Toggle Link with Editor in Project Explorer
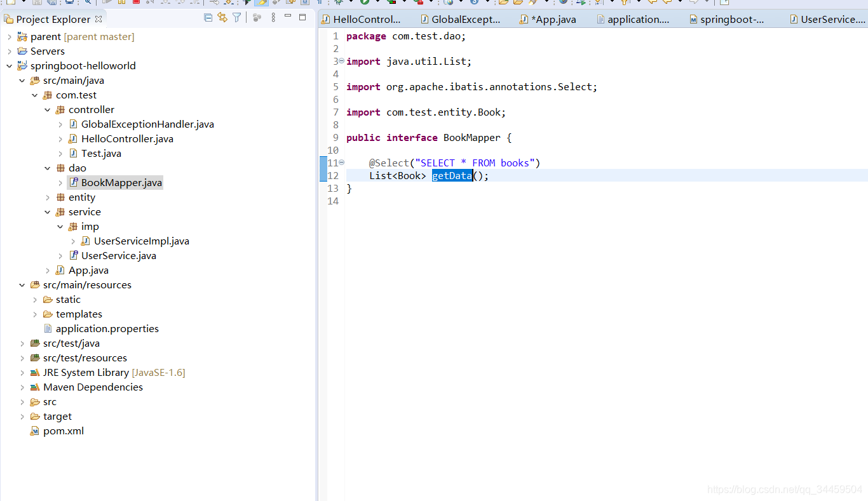868x501 pixels. pyautogui.click(x=222, y=18)
